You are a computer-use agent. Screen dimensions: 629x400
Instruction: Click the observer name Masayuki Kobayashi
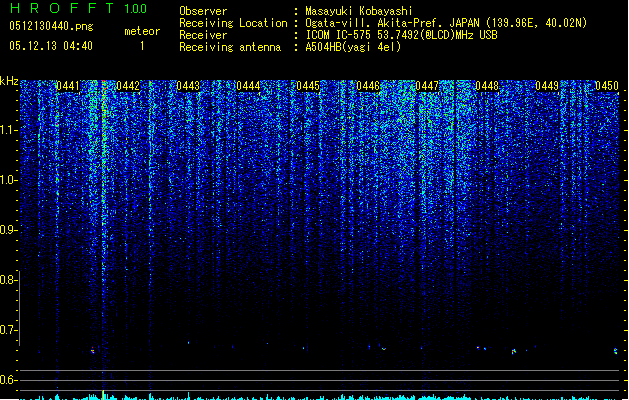[359, 11]
